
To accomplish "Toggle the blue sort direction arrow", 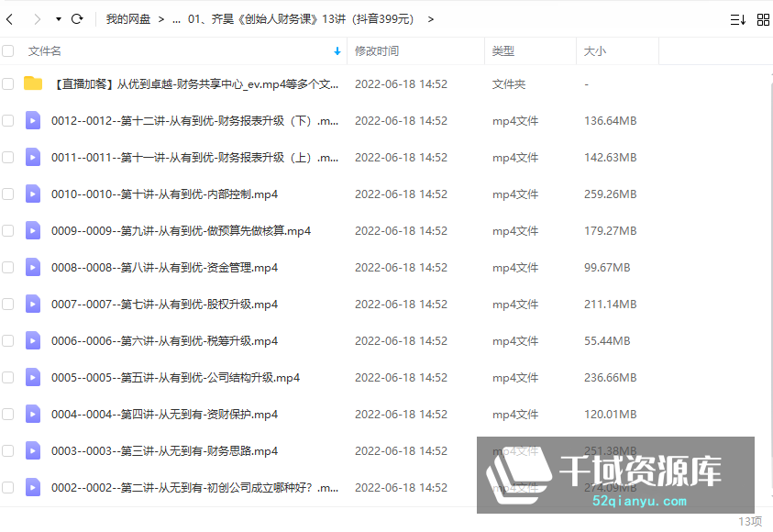I will (x=337, y=50).
